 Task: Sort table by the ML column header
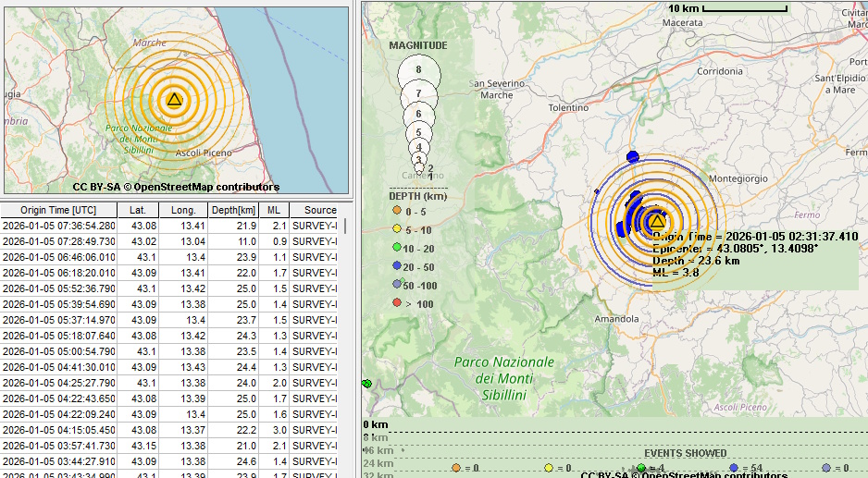[x=273, y=210]
